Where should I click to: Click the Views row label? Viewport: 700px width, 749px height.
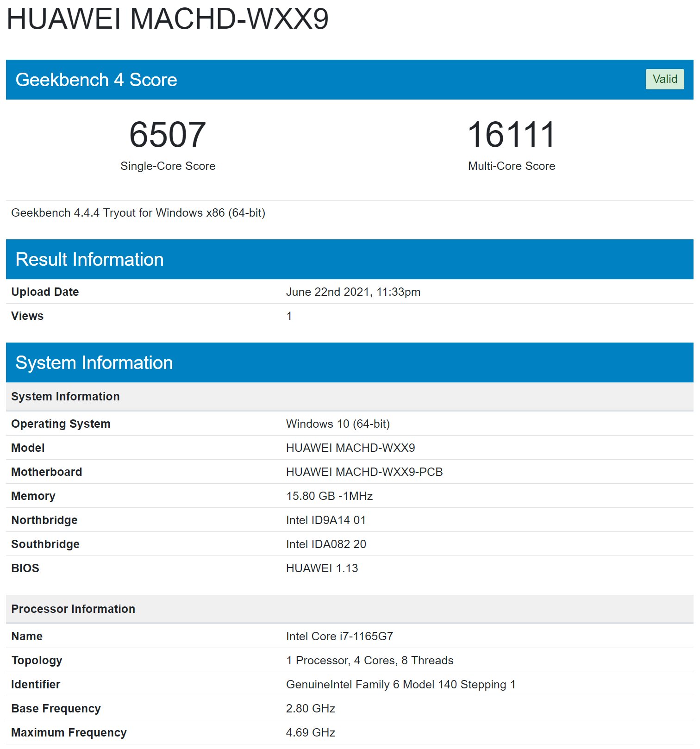click(27, 316)
